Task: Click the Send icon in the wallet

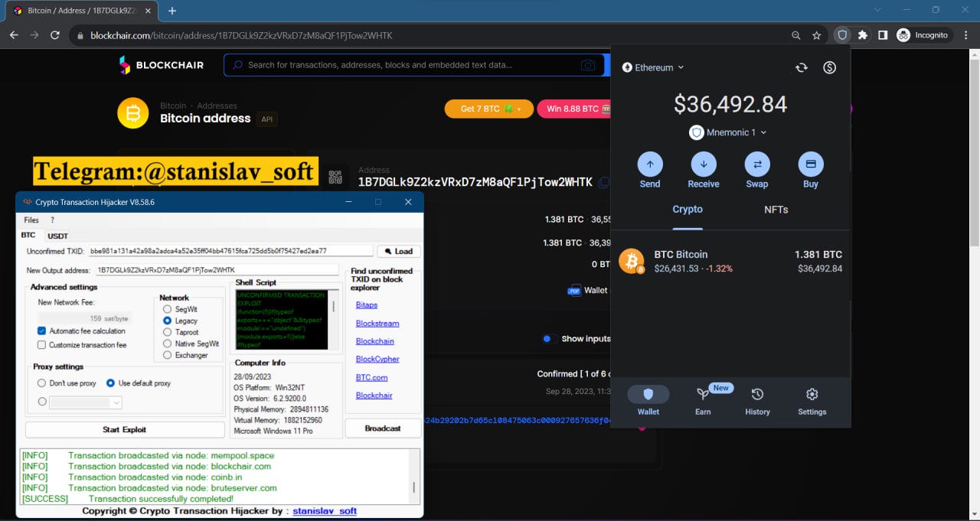Action: [649, 164]
